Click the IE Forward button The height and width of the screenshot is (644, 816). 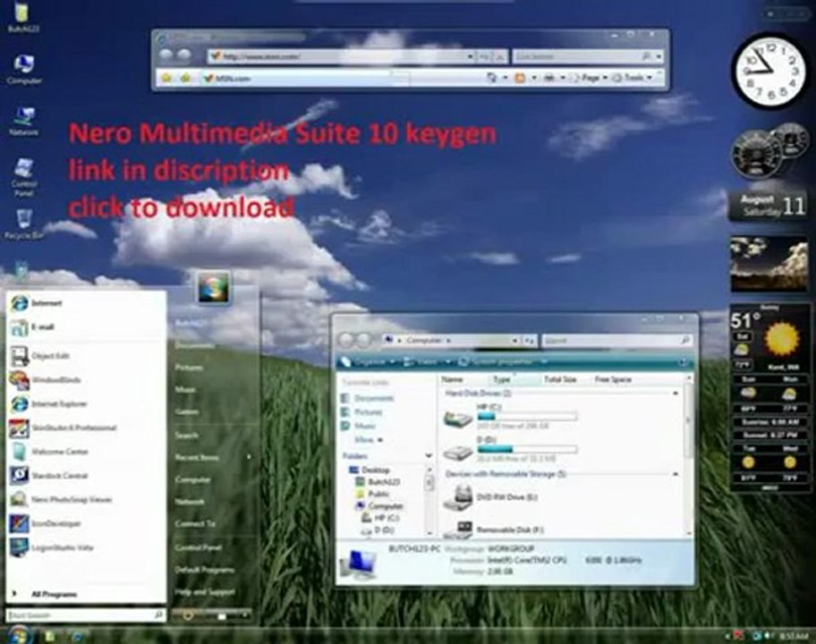click(x=183, y=55)
